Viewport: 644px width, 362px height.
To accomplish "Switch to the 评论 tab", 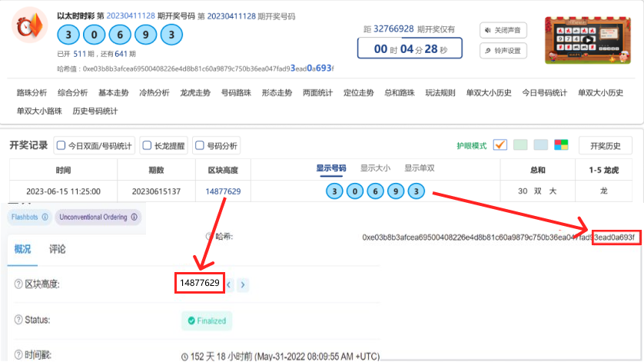I will click(57, 249).
